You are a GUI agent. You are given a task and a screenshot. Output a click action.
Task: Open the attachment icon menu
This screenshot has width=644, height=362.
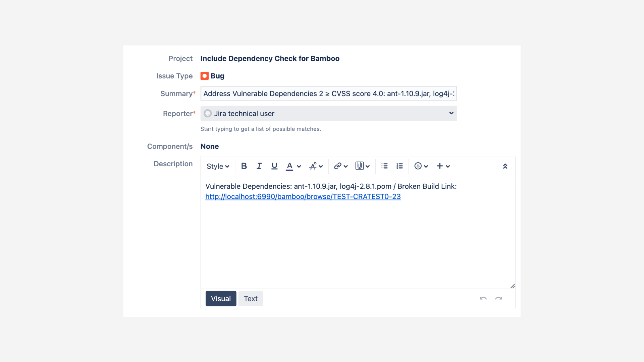click(360, 166)
